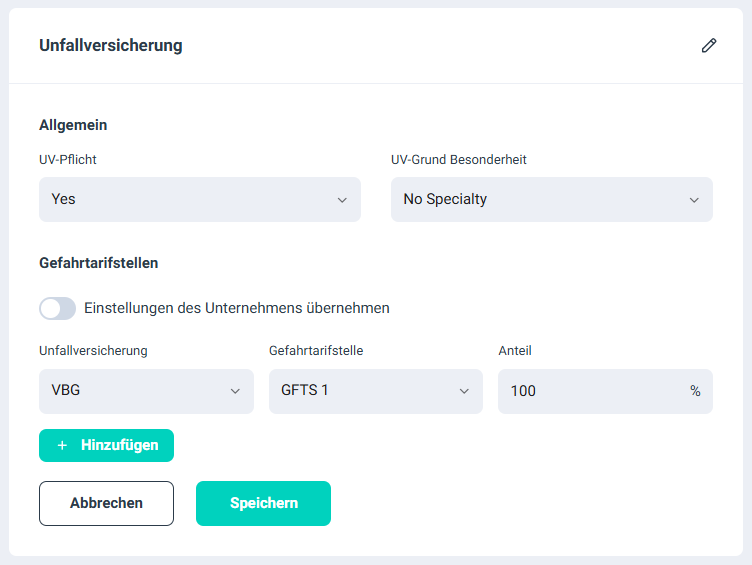752x565 pixels.
Task: Click the 'Einstellungen des Unternehmens übernehmen' label
Action: [x=237, y=308]
